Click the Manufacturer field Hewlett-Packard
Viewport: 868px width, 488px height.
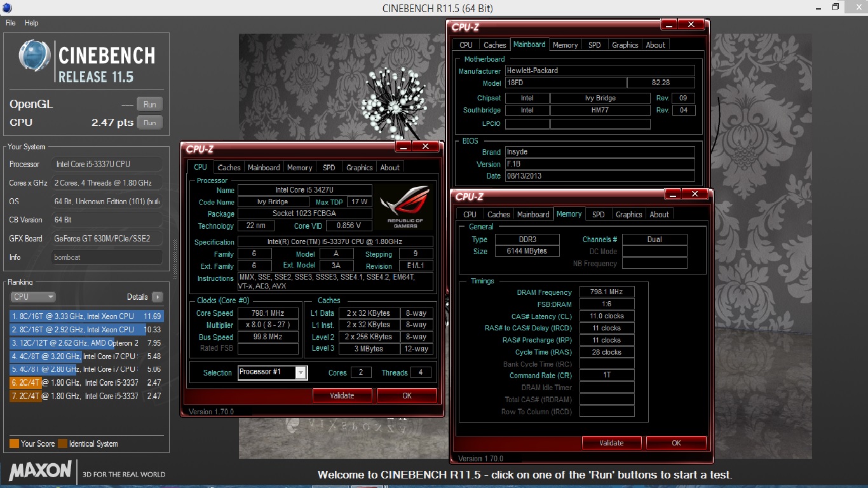(600, 71)
